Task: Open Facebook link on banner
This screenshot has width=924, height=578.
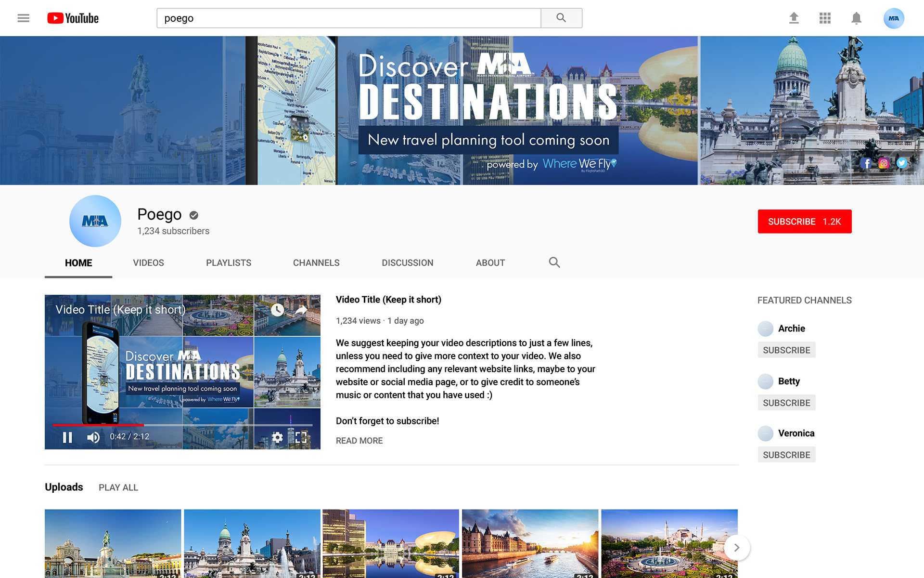Action: [866, 163]
